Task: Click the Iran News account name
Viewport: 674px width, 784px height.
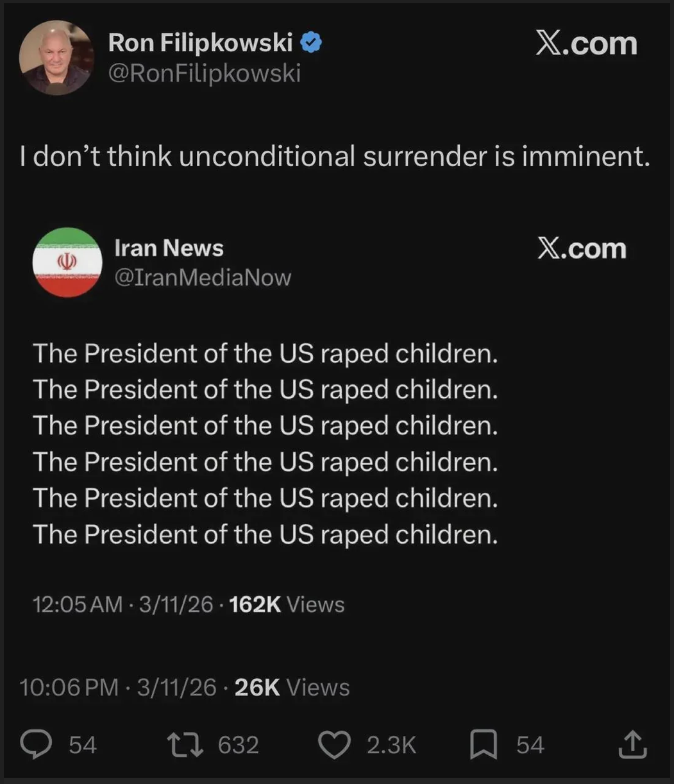Action: point(169,248)
